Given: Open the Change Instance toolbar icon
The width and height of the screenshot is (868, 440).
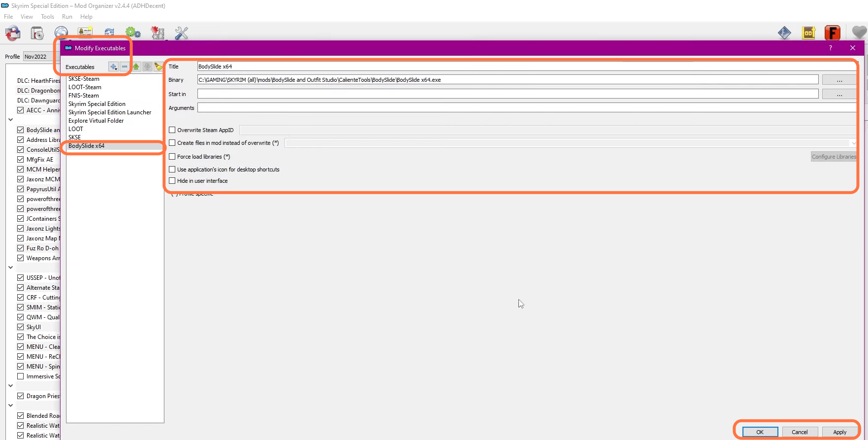Looking at the screenshot, I should pos(13,34).
